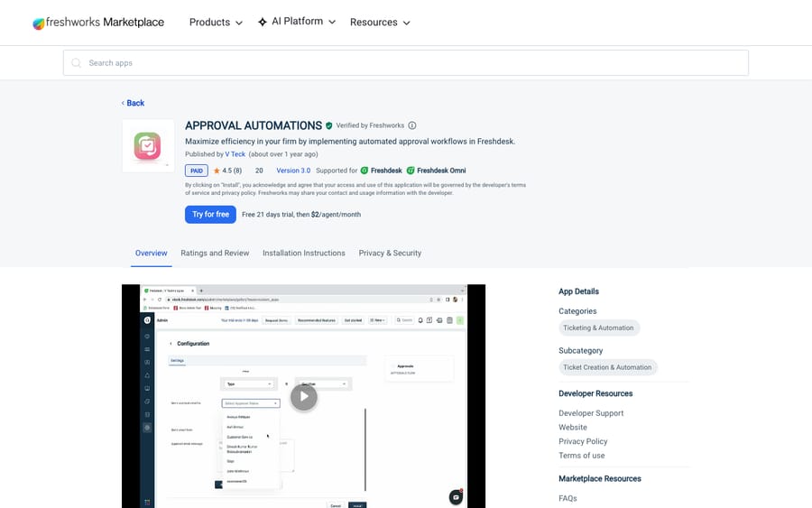This screenshot has width=812, height=508.
Task: Play the app demo video
Action: (303, 397)
